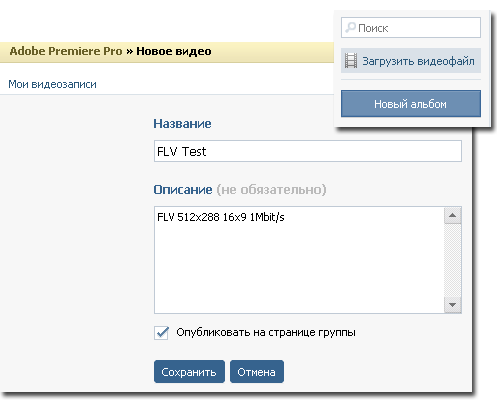
Task: Click inside the Описание description text area
Action: (x=299, y=260)
